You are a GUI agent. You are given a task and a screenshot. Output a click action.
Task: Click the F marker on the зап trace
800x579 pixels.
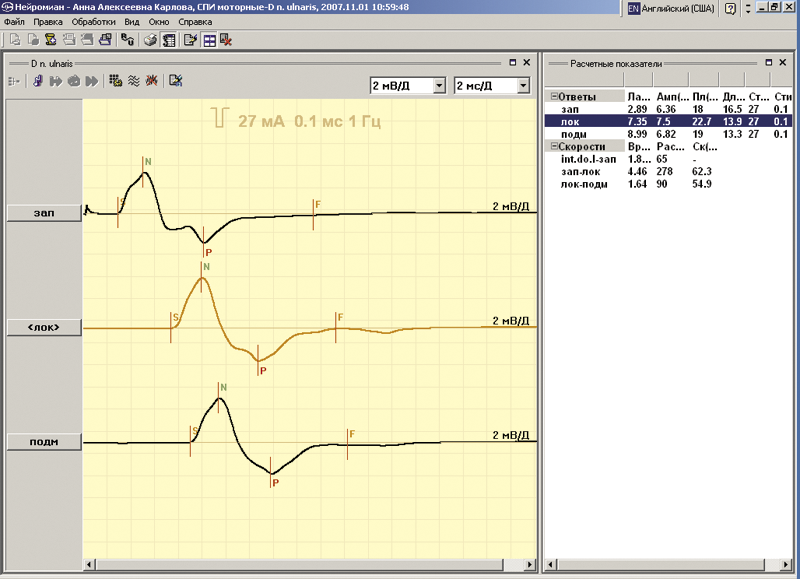click(x=317, y=205)
